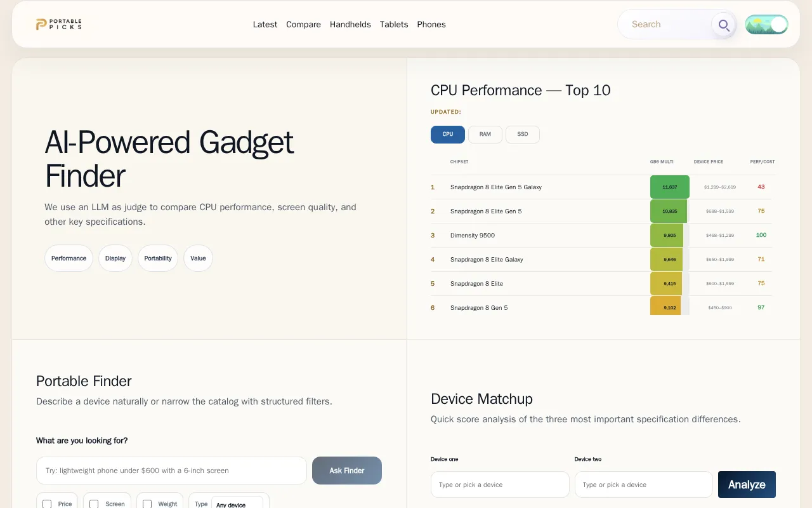Screen dimensions: 812x508
Task: Click the perf/cost value 100
Action: (x=761, y=235)
